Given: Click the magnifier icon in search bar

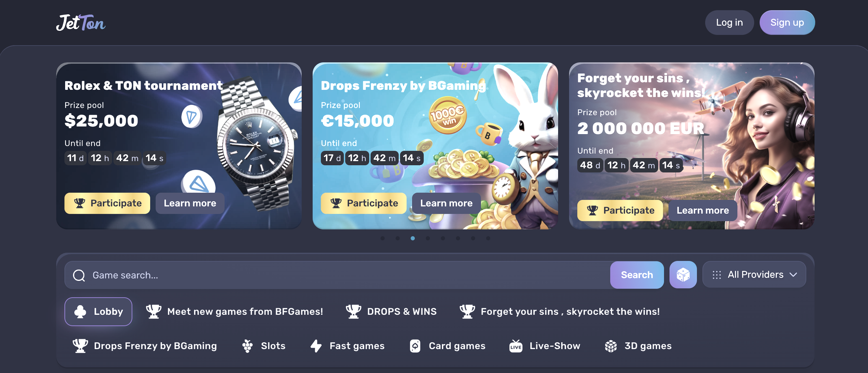Looking at the screenshot, I should point(79,275).
